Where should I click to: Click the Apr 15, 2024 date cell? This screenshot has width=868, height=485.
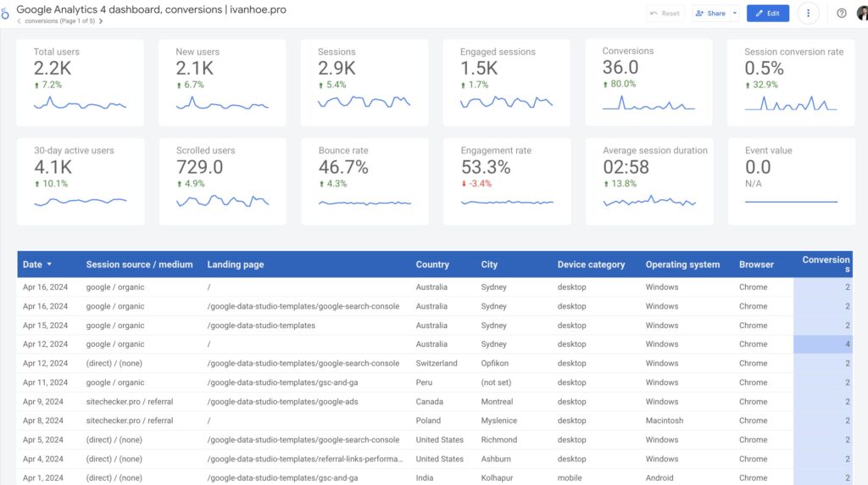tap(45, 326)
